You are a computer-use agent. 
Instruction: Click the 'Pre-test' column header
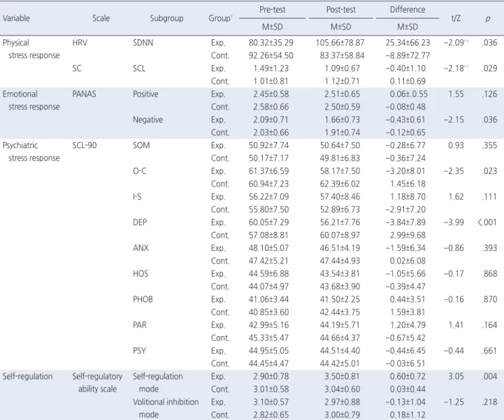[272, 10]
